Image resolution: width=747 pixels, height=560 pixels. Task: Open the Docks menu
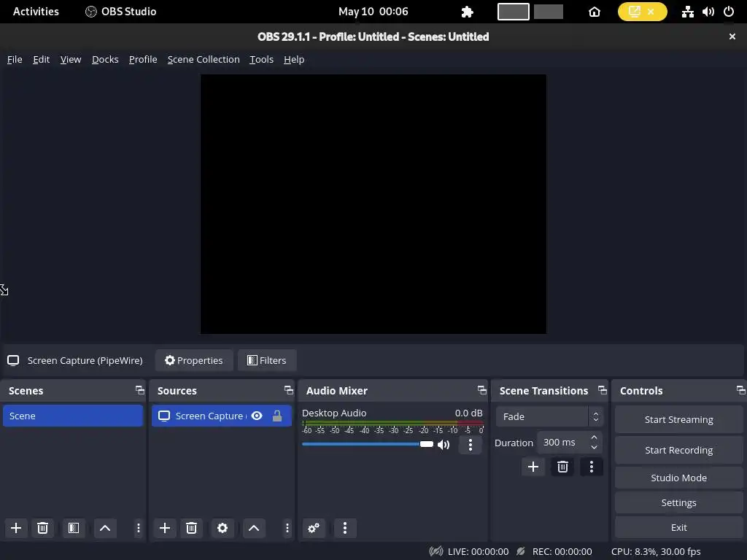click(x=105, y=60)
